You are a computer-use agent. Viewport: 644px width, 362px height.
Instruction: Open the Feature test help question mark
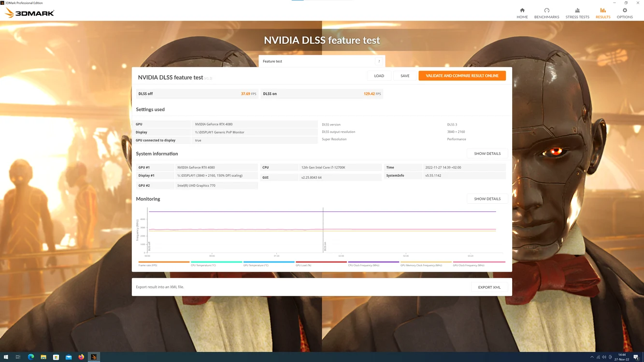tap(379, 61)
